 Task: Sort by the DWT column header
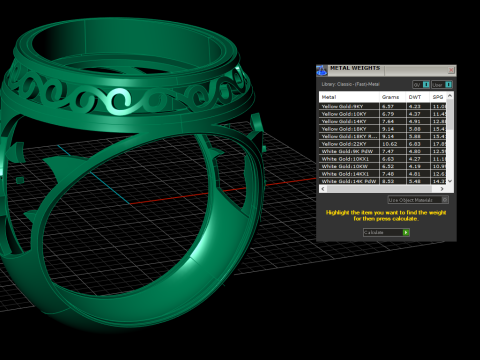click(418, 97)
